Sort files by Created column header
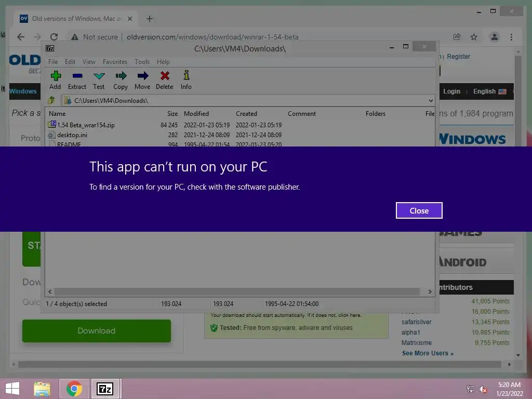532x399 pixels. click(246, 114)
